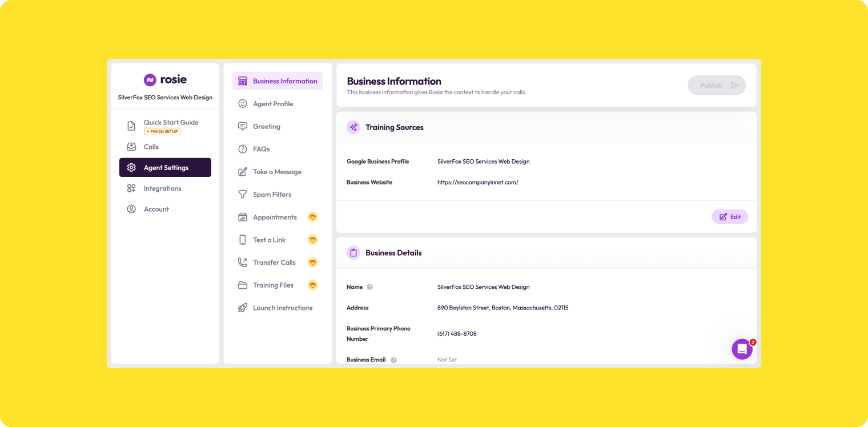Click the Business Details clipboard icon

(x=353, y=253)
